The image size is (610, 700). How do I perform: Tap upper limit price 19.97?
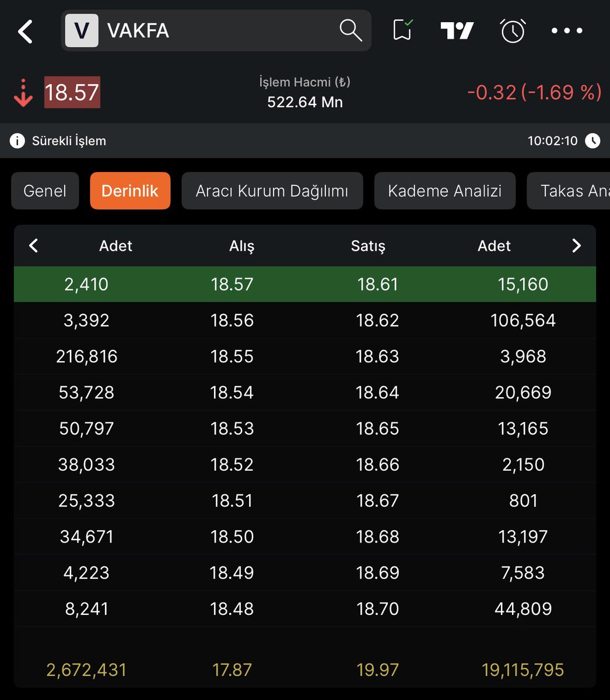pyautogui.click(x=377, y=670)
